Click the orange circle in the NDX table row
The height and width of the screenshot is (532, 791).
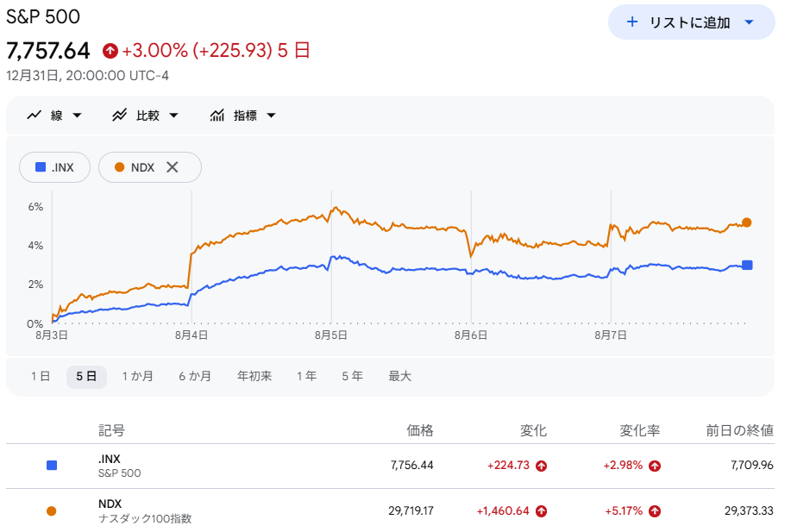(x=52, y=510)
